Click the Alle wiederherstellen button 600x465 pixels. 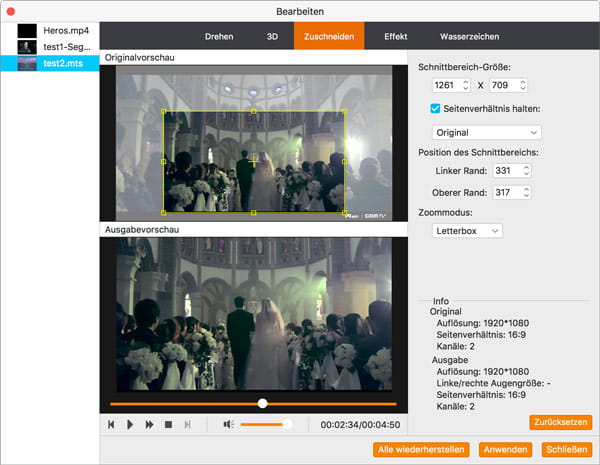[x=419, y=449]
